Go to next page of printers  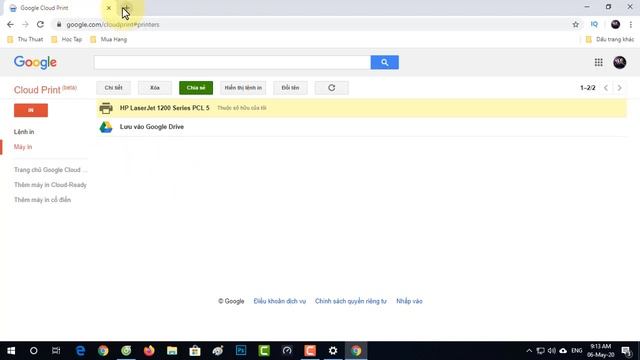click(620, 88)
